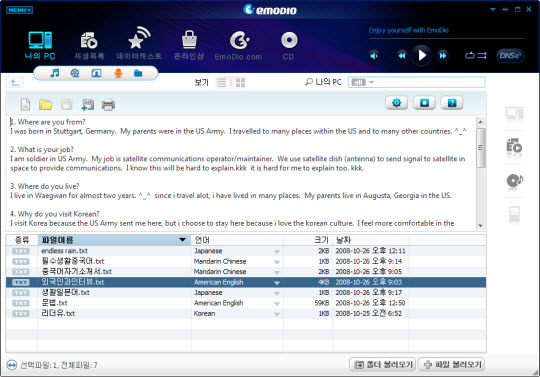Start playback with the play button
The height and width of the screenshot is (377, 540).
click(422, 55)
